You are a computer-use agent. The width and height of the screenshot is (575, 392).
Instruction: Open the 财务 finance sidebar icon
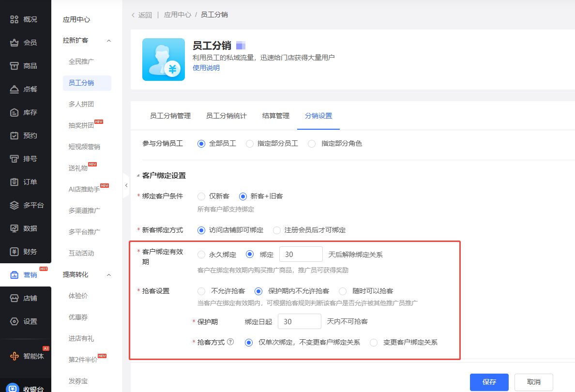click(x=15, y=252)
